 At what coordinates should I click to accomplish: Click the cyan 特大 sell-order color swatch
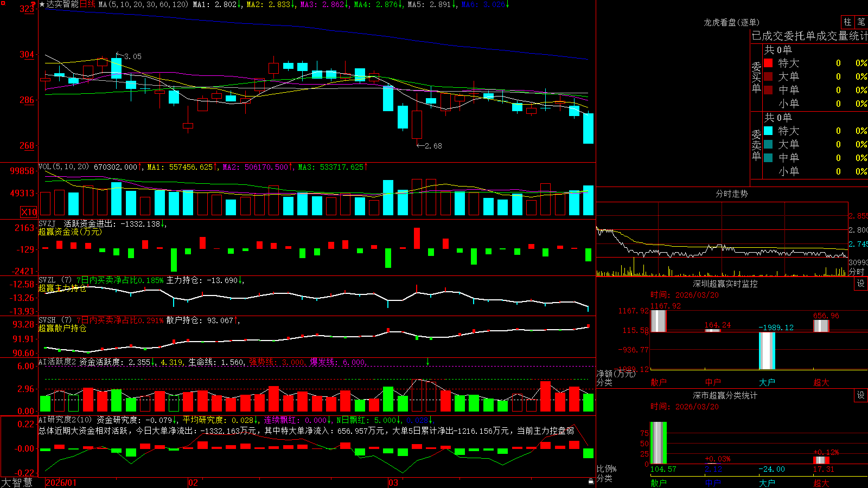click(768, 131)
